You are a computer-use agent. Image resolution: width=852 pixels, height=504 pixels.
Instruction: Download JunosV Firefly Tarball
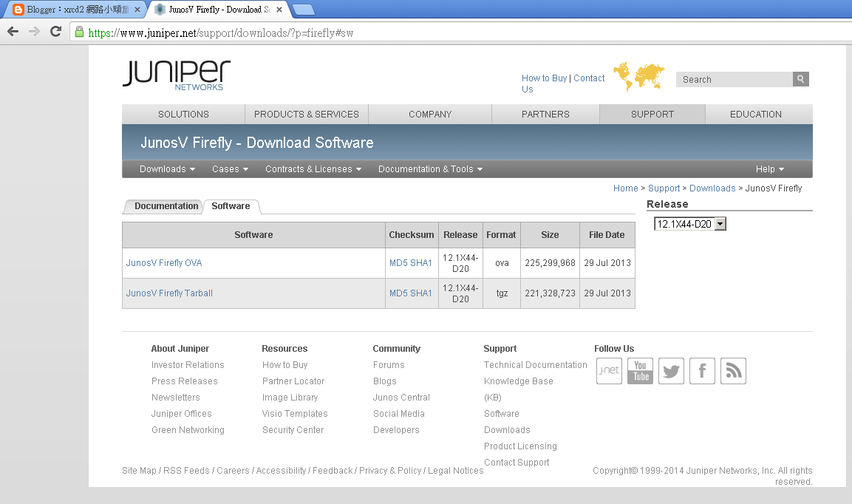click(x=169, y=293)
